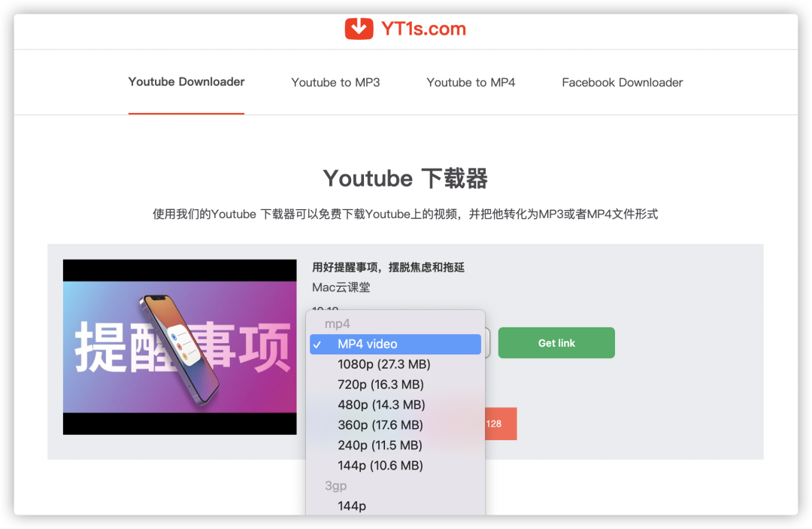Open the Youtube to MP3 tab
812x529 pixels.
coord(335,82)
